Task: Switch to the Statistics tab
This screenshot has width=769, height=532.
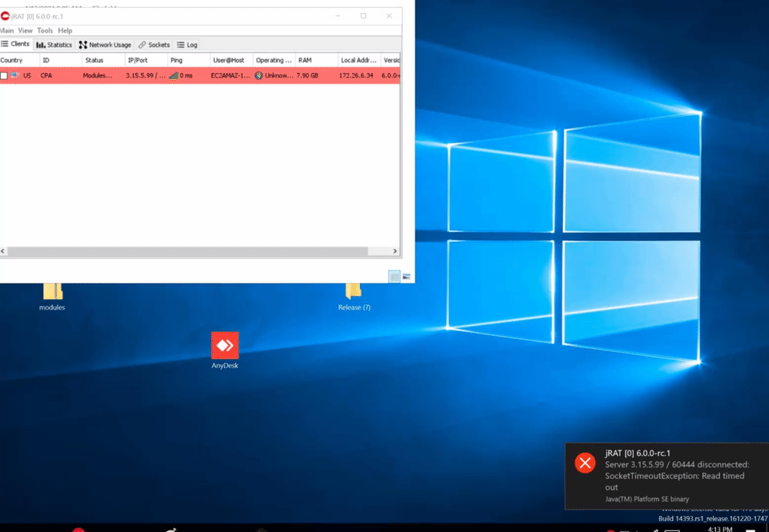Action: 54,45
